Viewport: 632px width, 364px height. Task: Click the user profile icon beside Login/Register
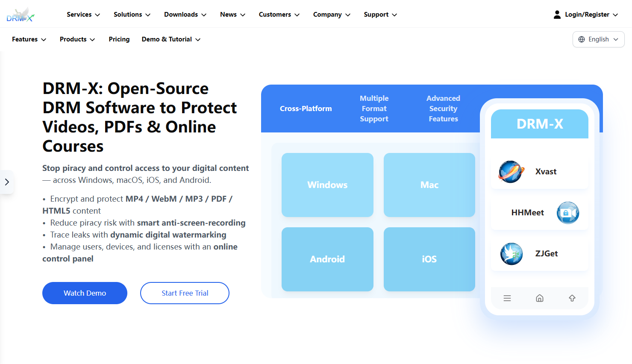(557, 15)
